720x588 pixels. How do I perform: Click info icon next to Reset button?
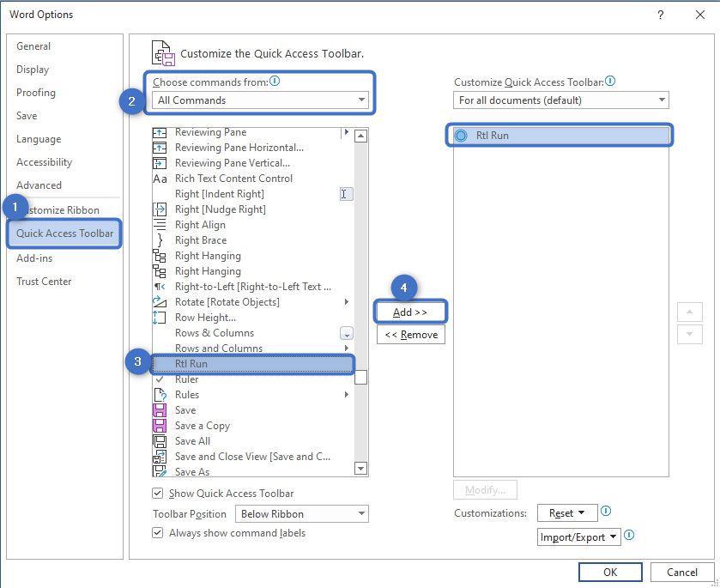coord(606,511)
